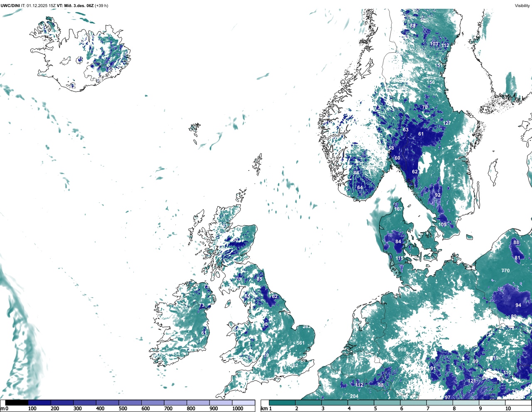Click the 'VT: Mið. 3.des. 06Z' valid time text
Image resolution: width=532 pixels, height=412 pixels.
[x=75, y=6]
